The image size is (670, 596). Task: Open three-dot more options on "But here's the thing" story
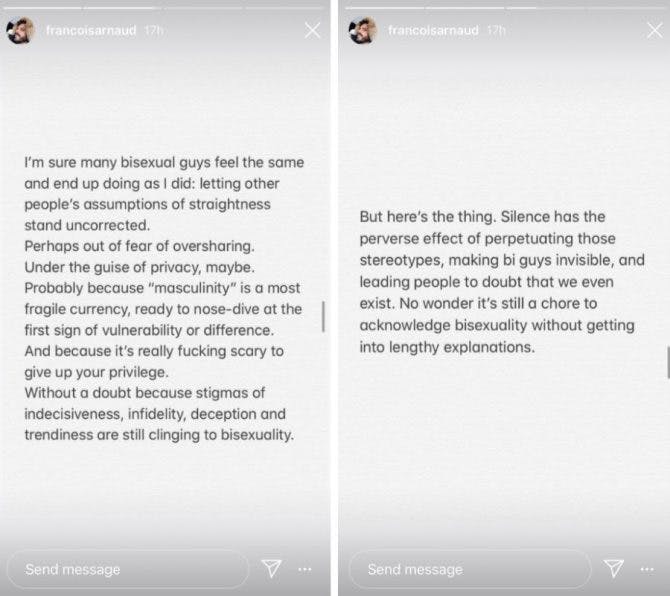point(647,568)
